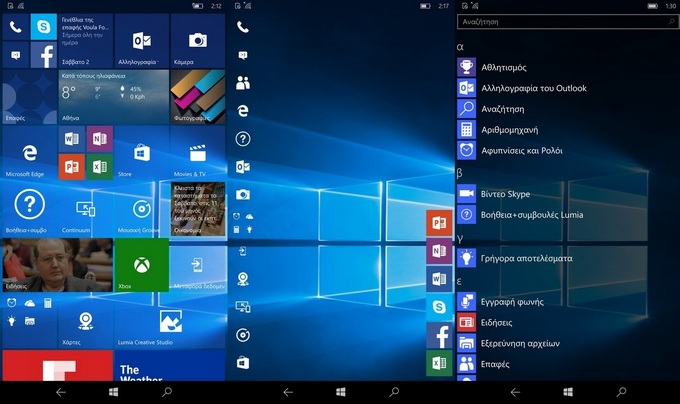
Task: Tap the help question-mark icon in the compact column
Action: click(243, 139)
